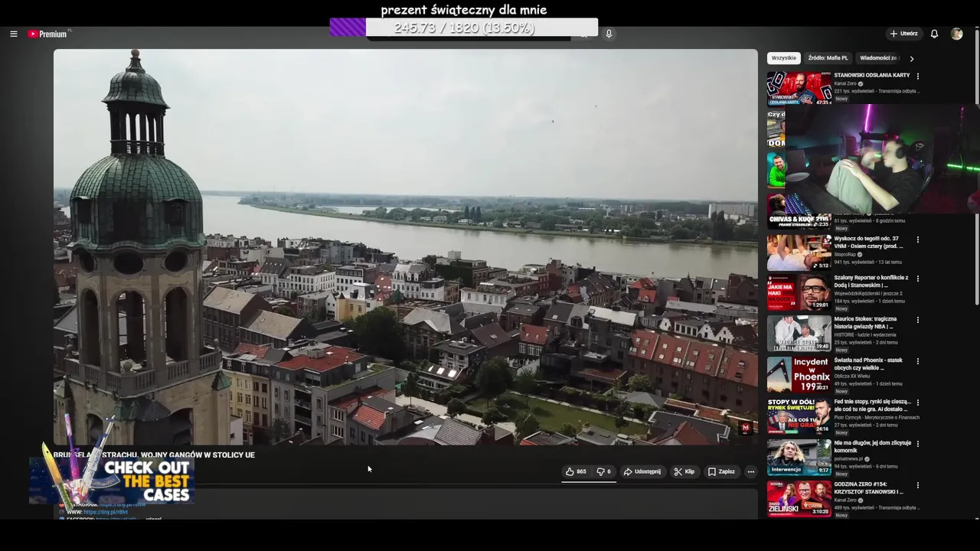Image resolution: width=980 pixels, height=551 pixels.
Task: Open STOPY W DÓŁ thumbnail video
Action: (799, 416)
